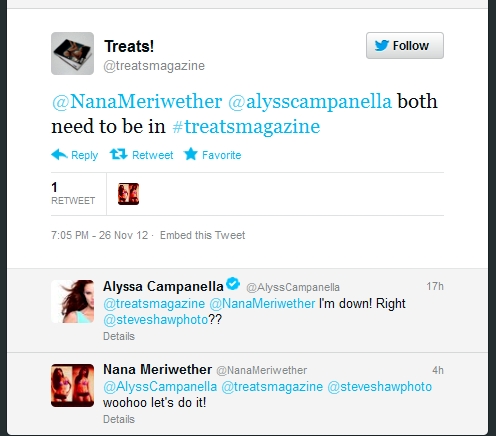Click the verified badge beside Alyssa Campanella

[233, 284]
